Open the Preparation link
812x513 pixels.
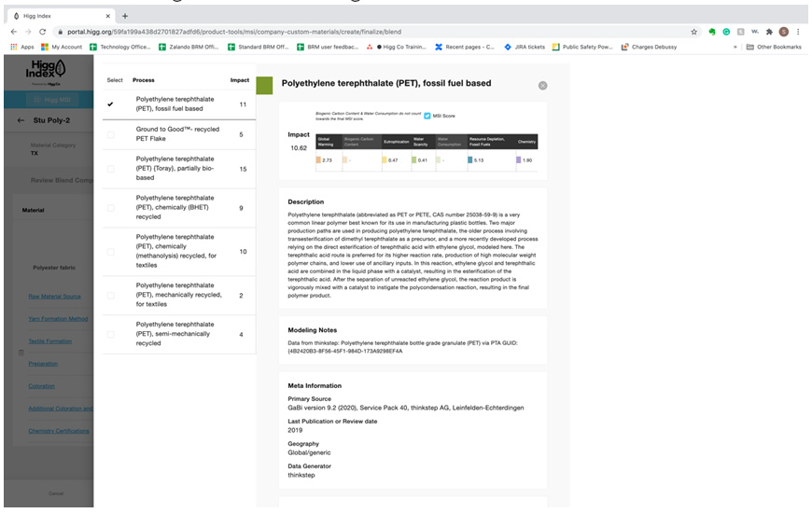point(43,364)
